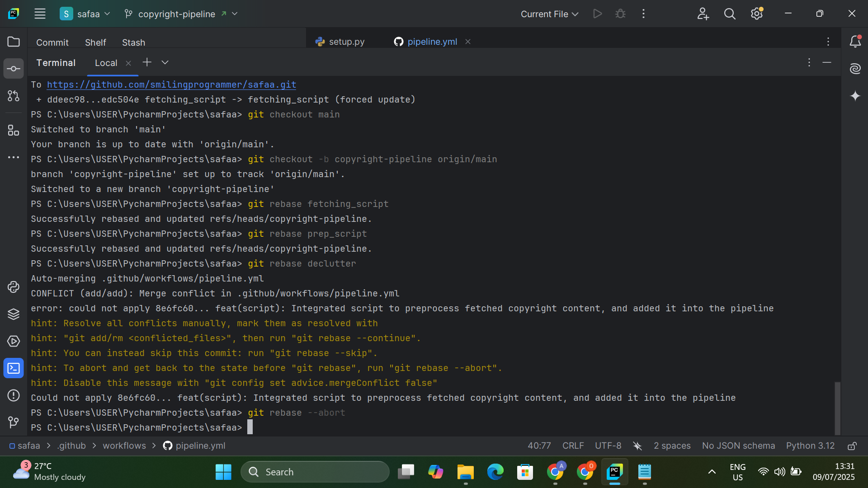Open the Commit tool window icon

[14, 69]
